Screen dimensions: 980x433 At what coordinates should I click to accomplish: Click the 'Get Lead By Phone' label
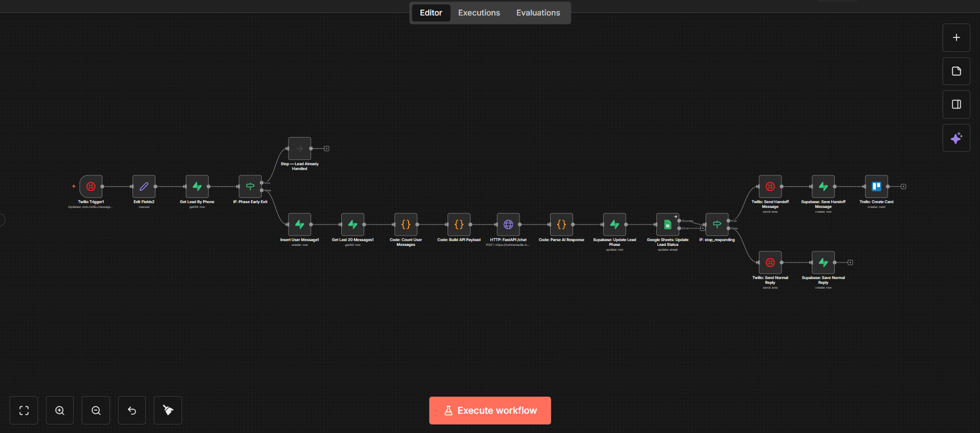(197, 202)
